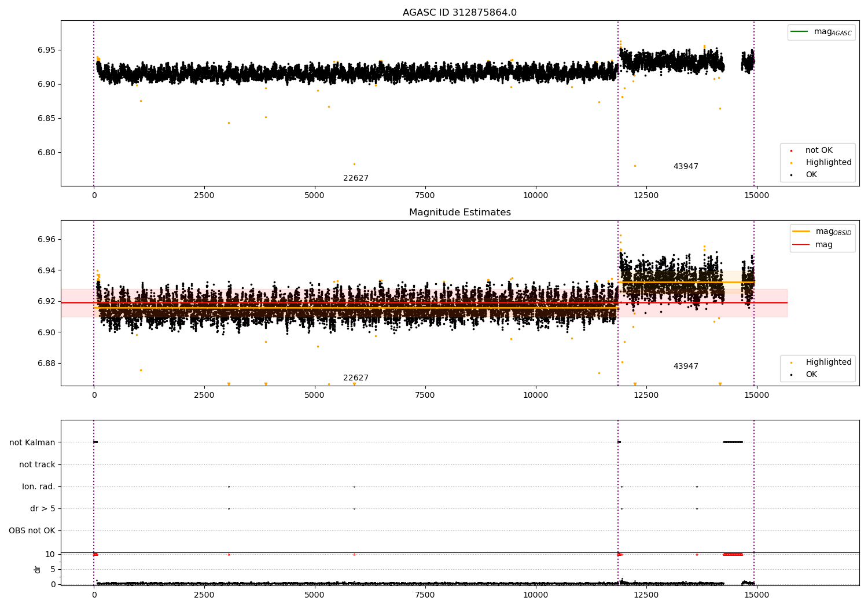The height and width of the screenshot is (608, 868).
Task: Click x-tick '2500' under the top plot
Action: (204, 196)
